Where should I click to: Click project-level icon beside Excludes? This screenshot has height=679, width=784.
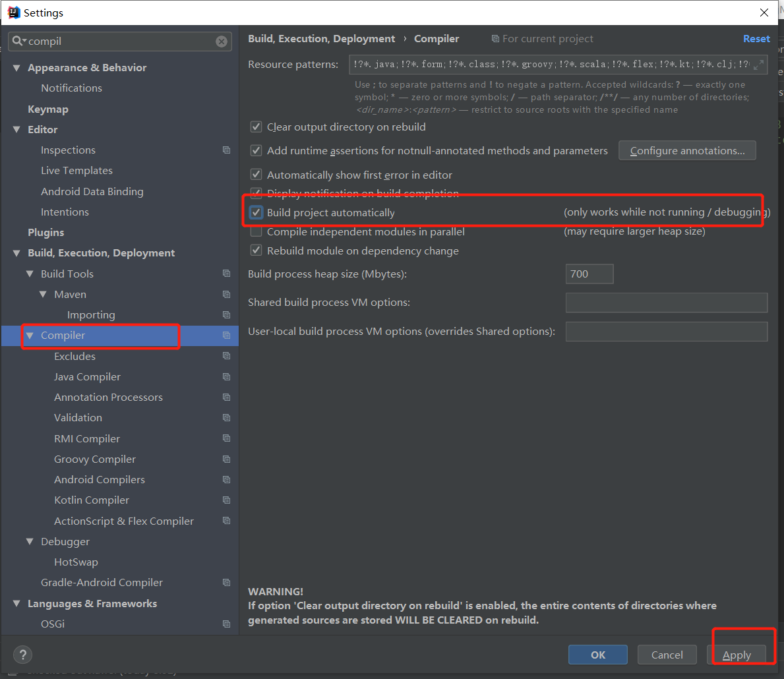point(227,356)
